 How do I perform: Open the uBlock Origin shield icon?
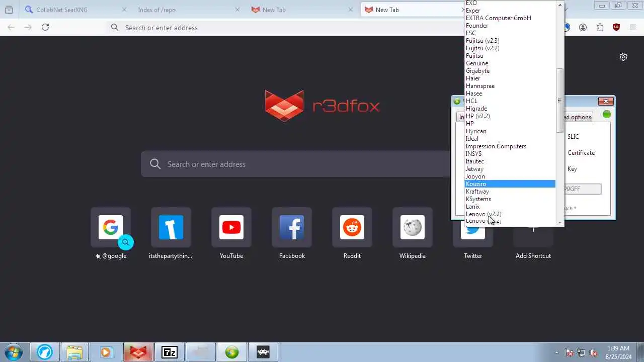616,27
